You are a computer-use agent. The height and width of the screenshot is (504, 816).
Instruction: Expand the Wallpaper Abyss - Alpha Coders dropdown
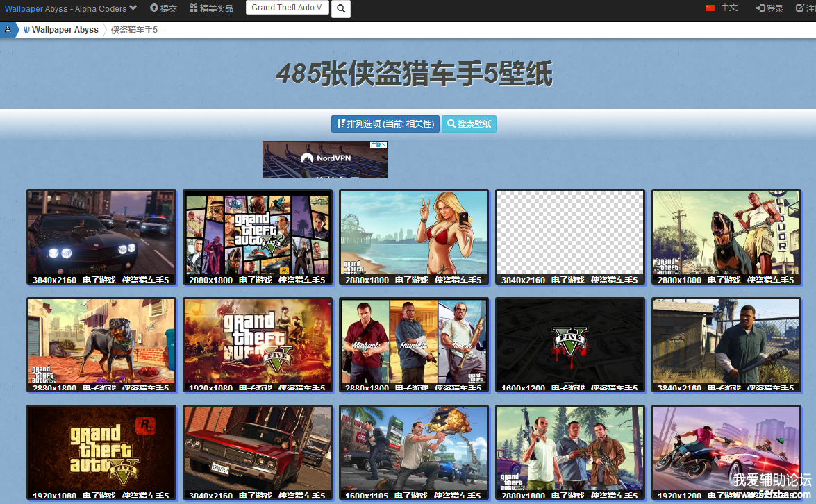(x=71, y=8)
